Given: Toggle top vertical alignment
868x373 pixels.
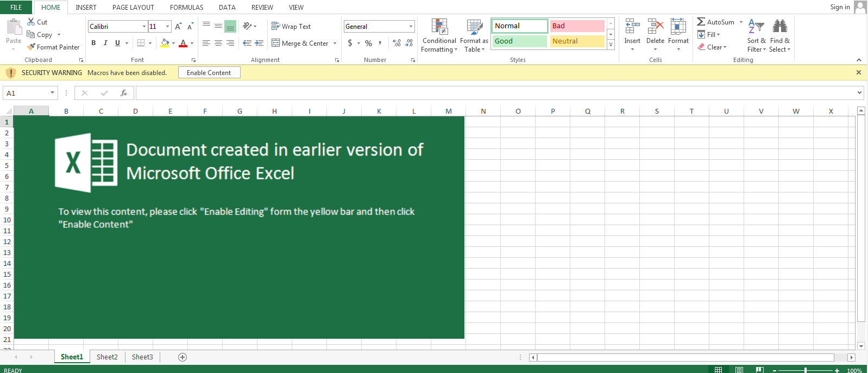Looking at the screenshot, I should coord(206,26).
